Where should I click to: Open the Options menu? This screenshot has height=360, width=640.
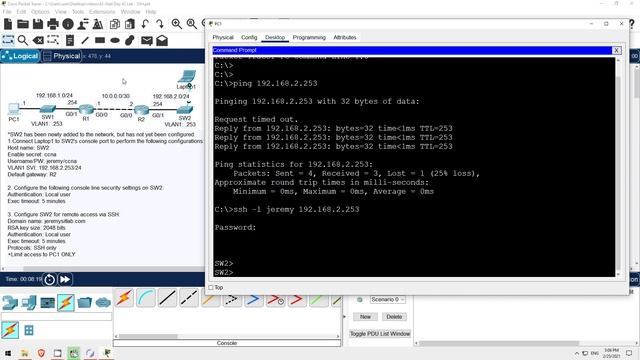(40, 11)
